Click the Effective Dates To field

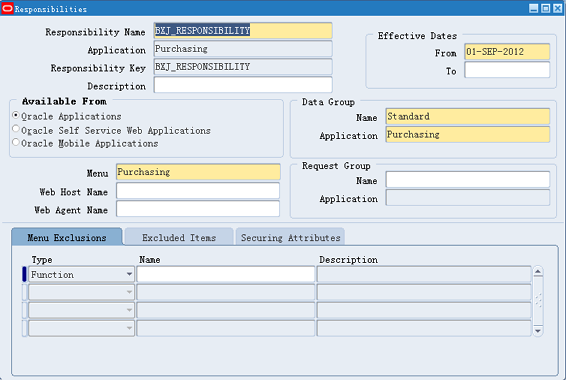pyautogui.click(x=507, y=70)
